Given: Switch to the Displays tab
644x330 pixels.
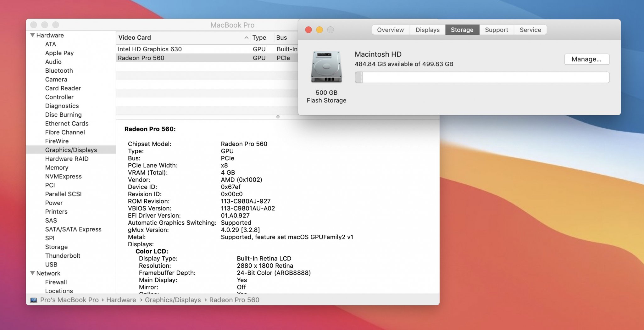Looking at the screenshot, I should coord(428,30).
